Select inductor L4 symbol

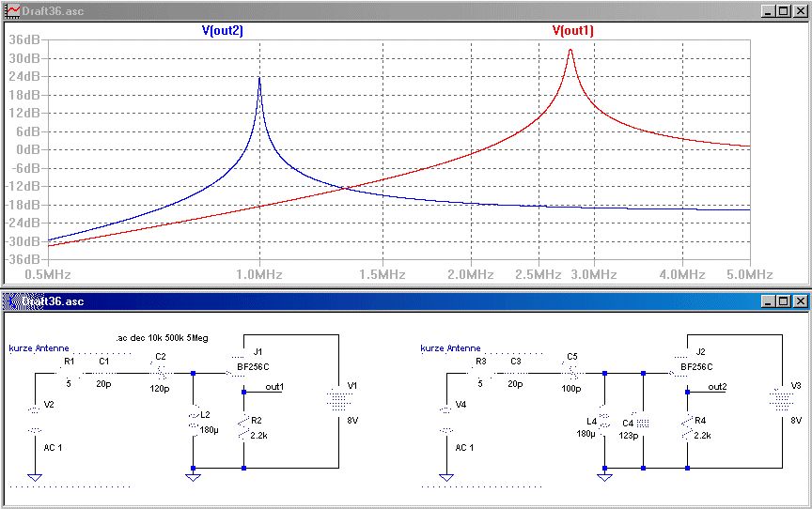point(604,420)
